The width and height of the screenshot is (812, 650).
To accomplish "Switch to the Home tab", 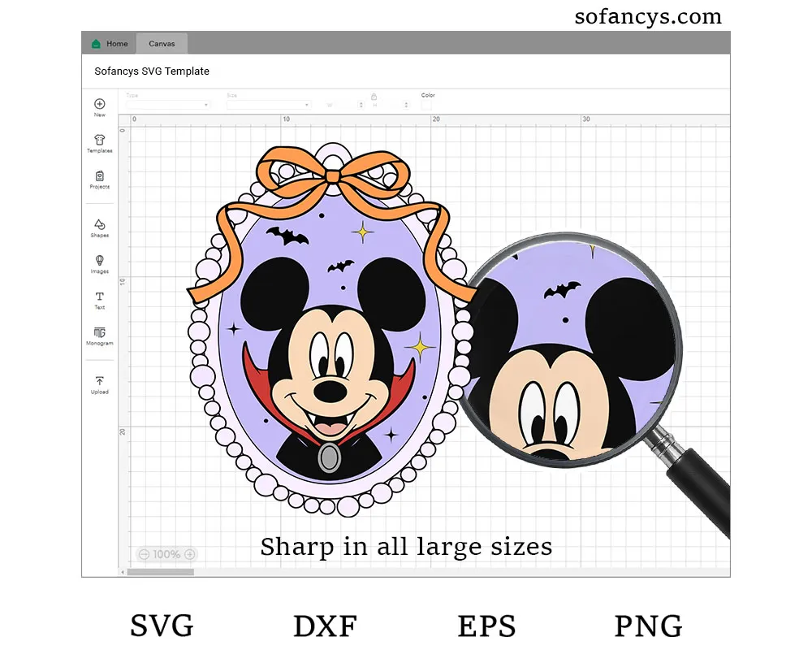I will (x=110, y=44).
